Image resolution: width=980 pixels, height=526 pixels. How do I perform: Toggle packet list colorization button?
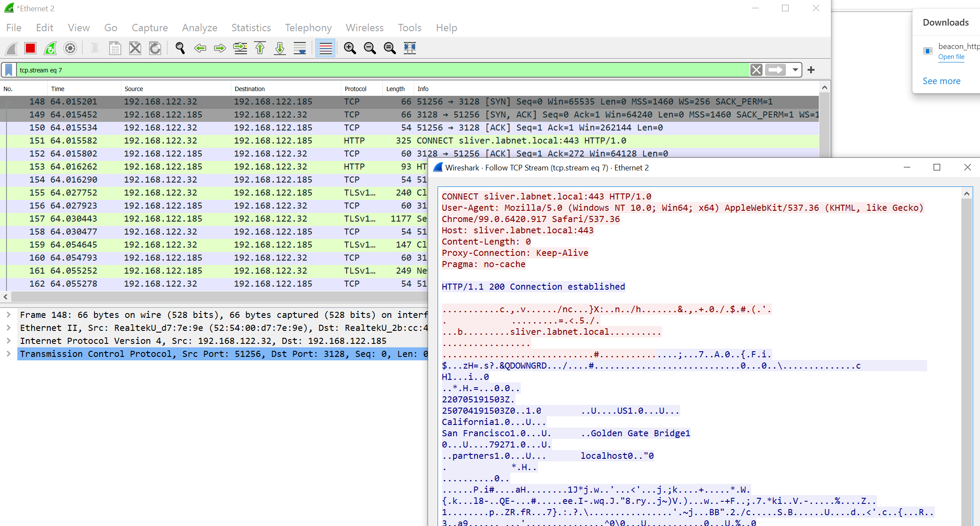click(325, 48)
